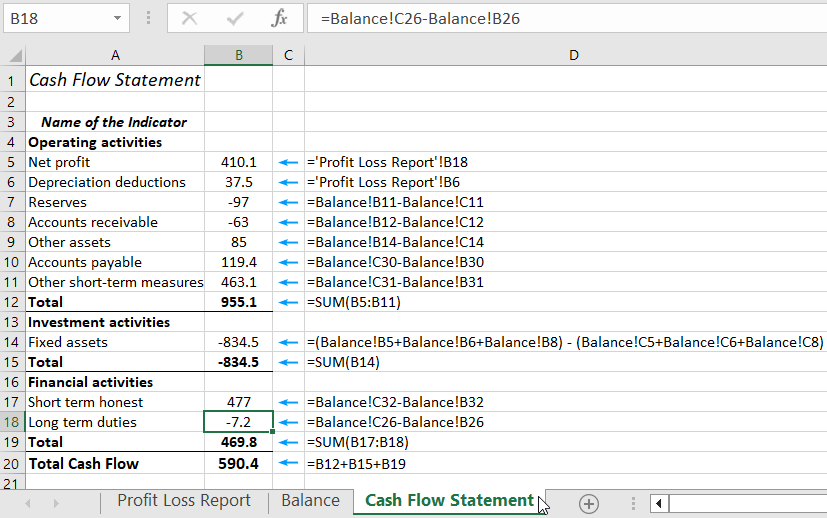The image size is (827, 518).
Task: Select column A header
Action: (x=115, y=55)
